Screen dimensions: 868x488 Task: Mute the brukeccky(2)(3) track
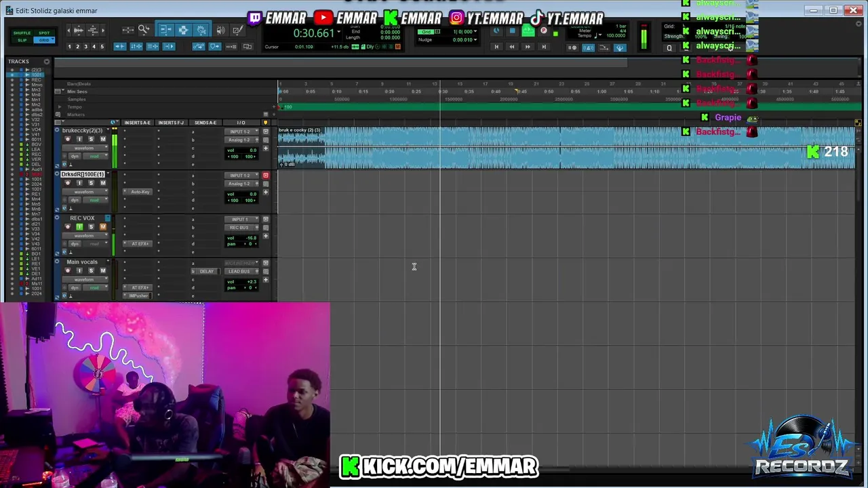point(103,139)
